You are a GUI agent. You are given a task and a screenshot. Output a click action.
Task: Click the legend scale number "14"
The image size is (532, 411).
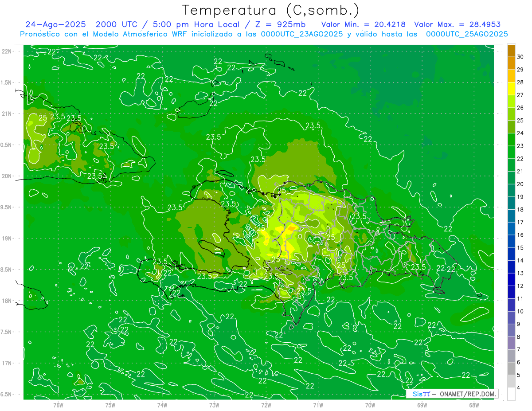520,260
